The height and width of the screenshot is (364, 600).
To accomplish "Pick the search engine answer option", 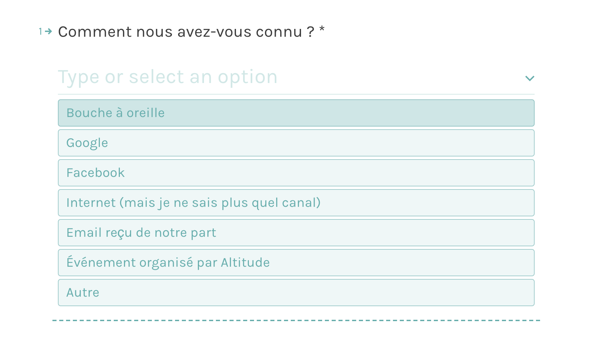I will click(296, 143).
